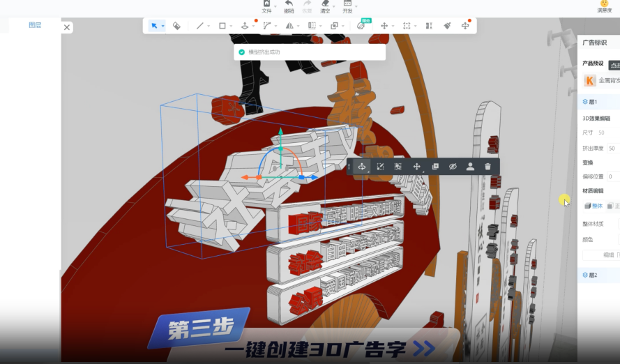This screenshot has width=620, height=364.
Task: Click the 撤销 undo button
Action: [289, 7]
